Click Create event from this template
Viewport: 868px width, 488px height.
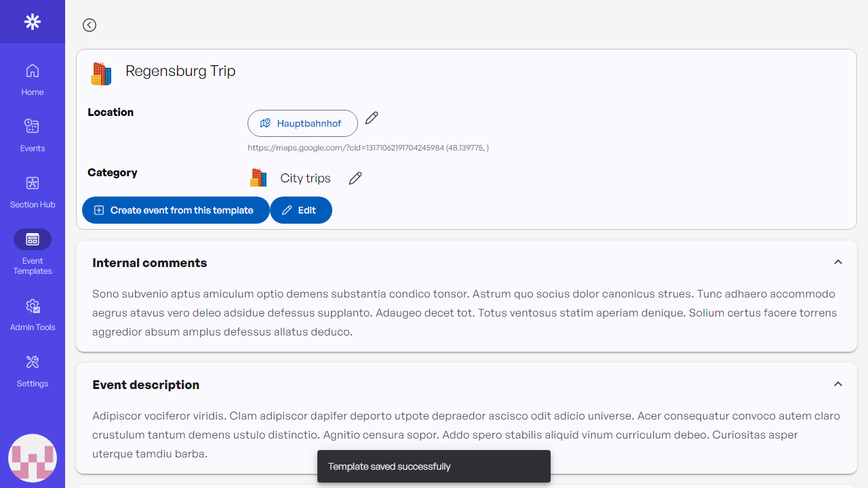coord(176,210)
